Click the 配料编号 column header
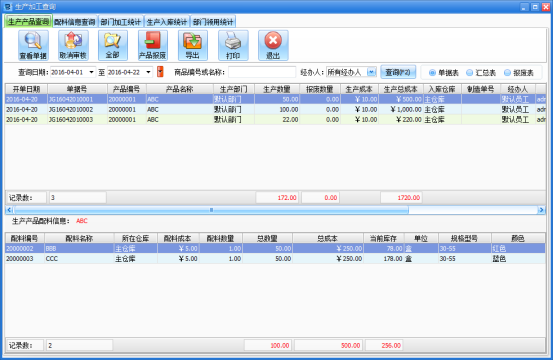The height and width of the screenshot is (360, 553). click(24, 238)
